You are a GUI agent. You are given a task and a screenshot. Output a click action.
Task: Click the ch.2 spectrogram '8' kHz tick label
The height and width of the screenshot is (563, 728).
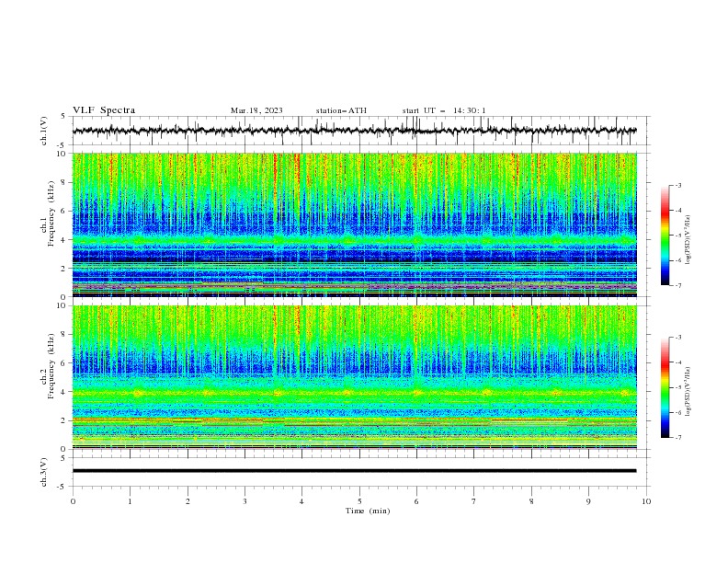[65, 335]
